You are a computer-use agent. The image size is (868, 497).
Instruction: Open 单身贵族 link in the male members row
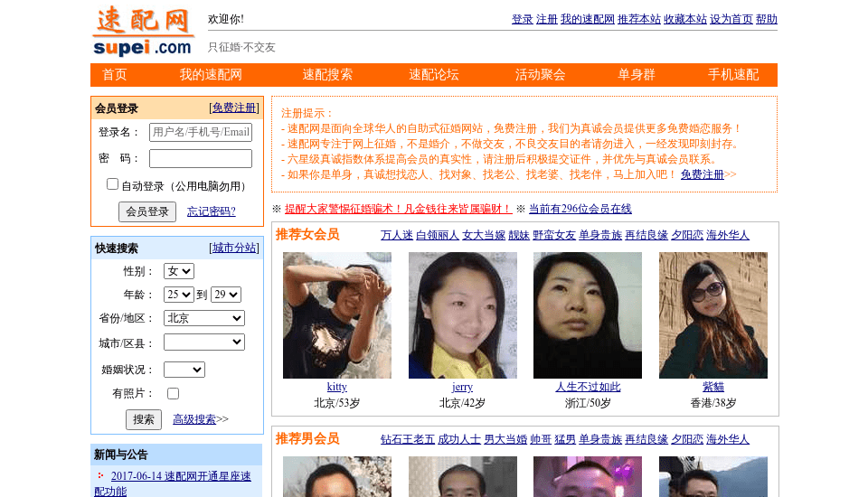click(x=600, y=439)
